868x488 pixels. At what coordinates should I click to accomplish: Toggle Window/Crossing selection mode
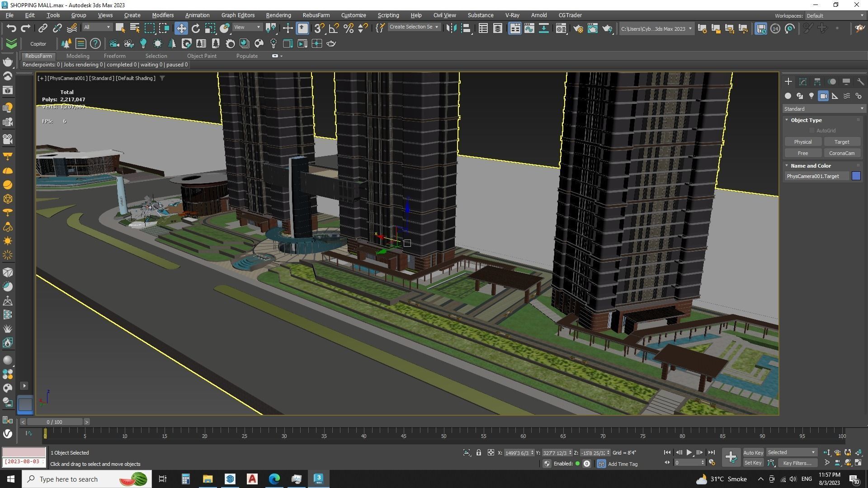pyautogui.click(x=164, y=28)
